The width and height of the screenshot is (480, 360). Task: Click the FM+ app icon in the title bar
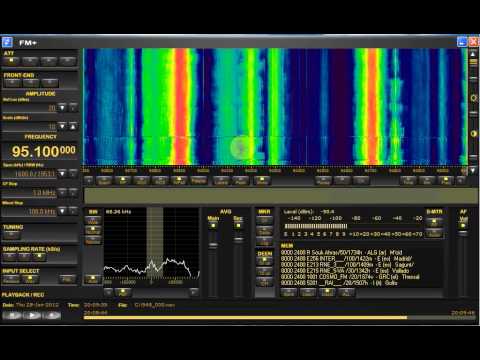pyautogui.click(x=7, y=42)
